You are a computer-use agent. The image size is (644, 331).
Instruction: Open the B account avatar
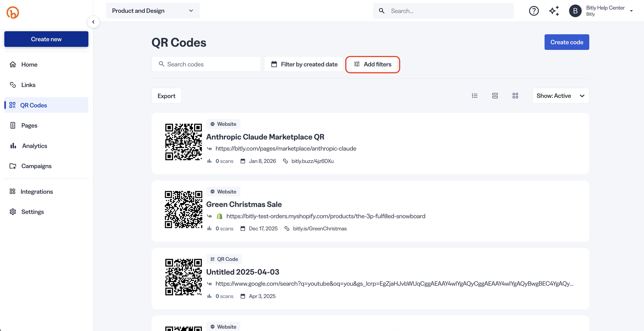click(575, 11)
